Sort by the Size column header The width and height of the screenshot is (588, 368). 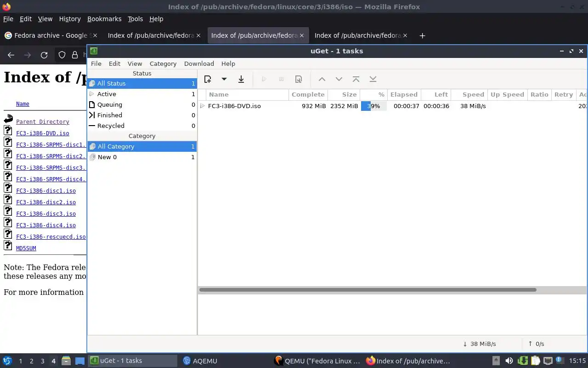coord(344,94)
